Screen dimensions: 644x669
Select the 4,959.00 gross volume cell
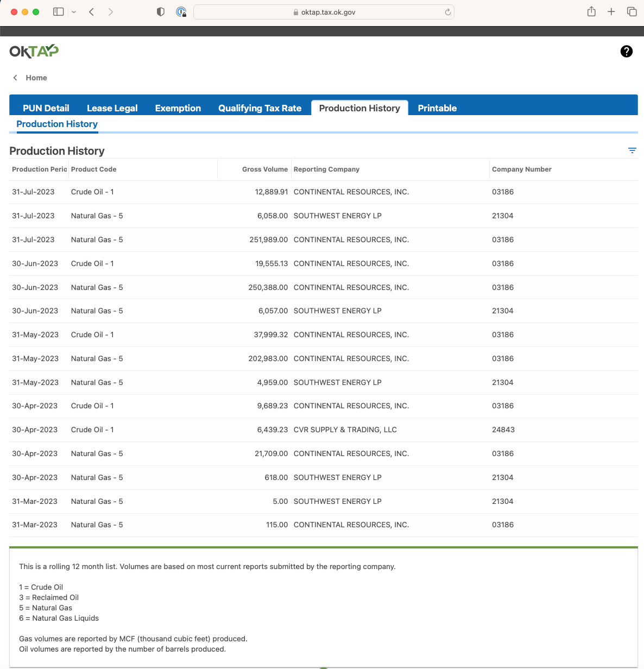coord(273,382)
